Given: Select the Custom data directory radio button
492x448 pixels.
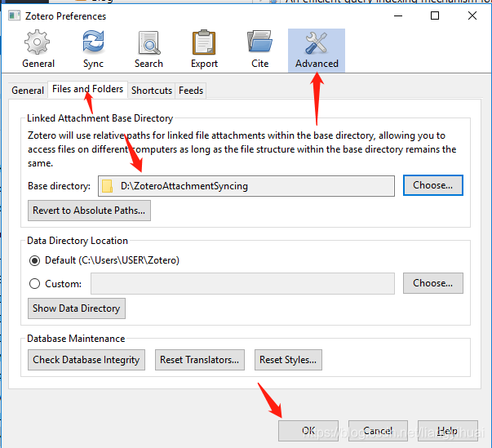Looking at the screenshot, I should [x=34, y=284].
